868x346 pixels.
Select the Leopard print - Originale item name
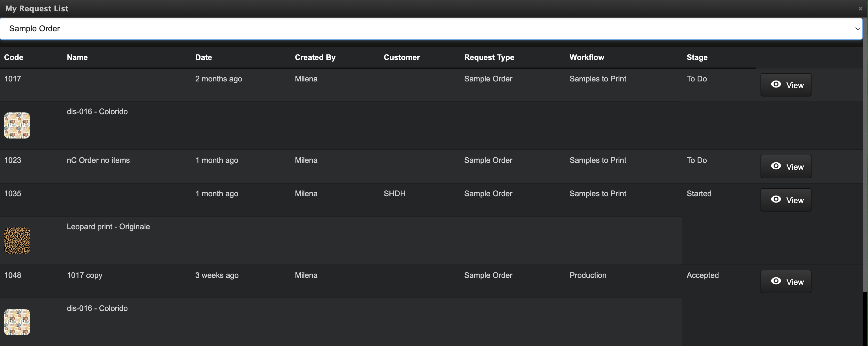pos(108,227)
